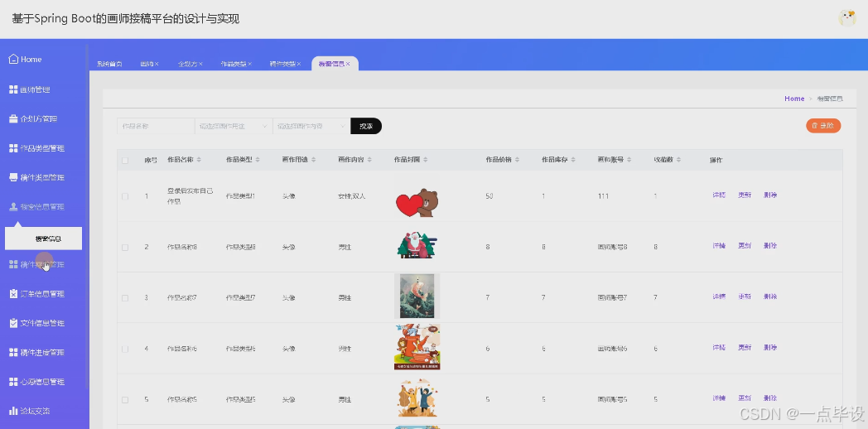This screenshot has height=429, width=868.
Task: Switch to the 画师 tab
Action: pyautogui.click(x=147, y=65)
